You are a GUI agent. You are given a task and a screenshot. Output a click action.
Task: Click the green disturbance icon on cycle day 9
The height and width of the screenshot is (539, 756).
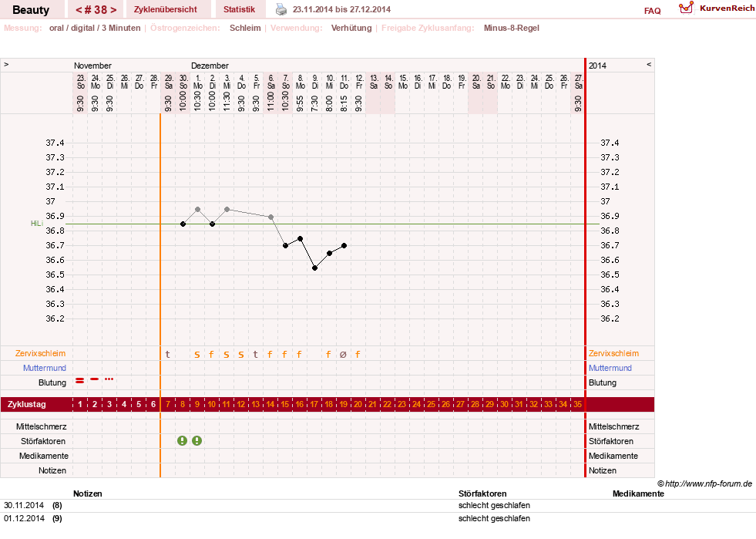tap(197, 440)
